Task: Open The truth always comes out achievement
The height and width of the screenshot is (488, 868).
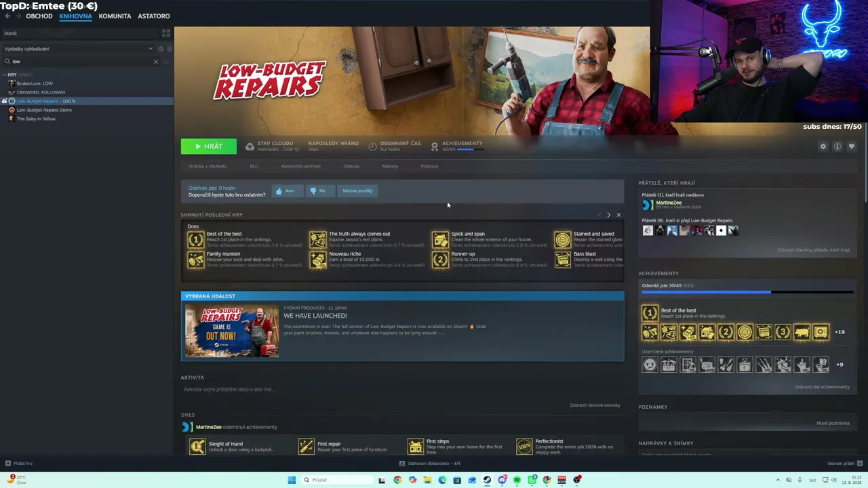Action: tap(318, 239)
